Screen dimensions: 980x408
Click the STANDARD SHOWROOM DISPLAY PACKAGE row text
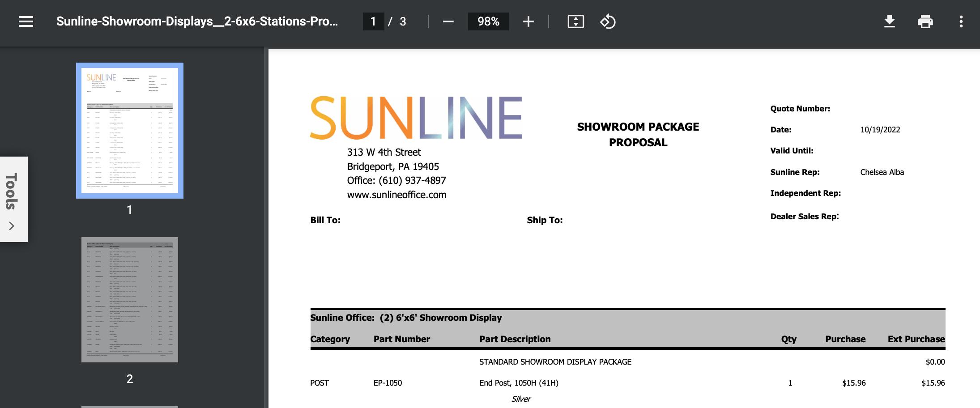point(555,362)
